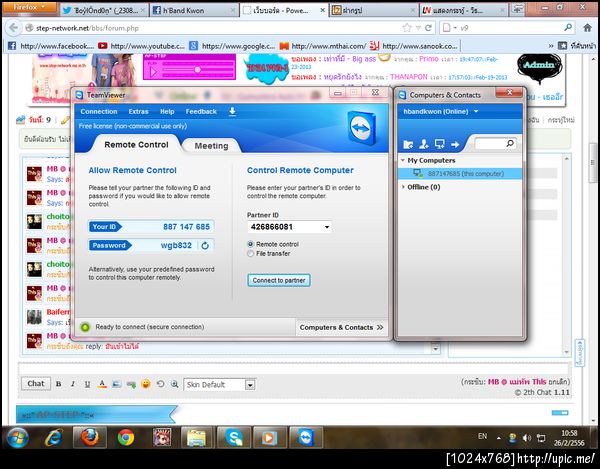Click the Add group folder icon

(x=408, y=144)
